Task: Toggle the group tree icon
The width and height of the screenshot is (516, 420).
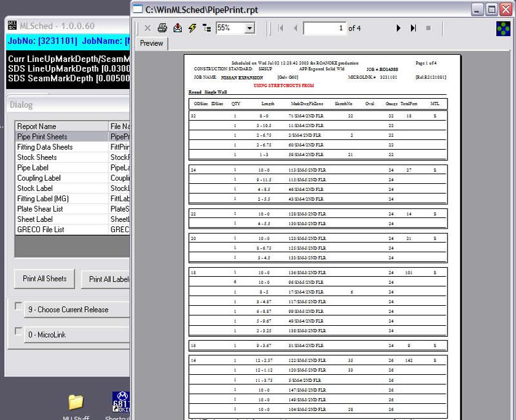Action: point(206,28)
